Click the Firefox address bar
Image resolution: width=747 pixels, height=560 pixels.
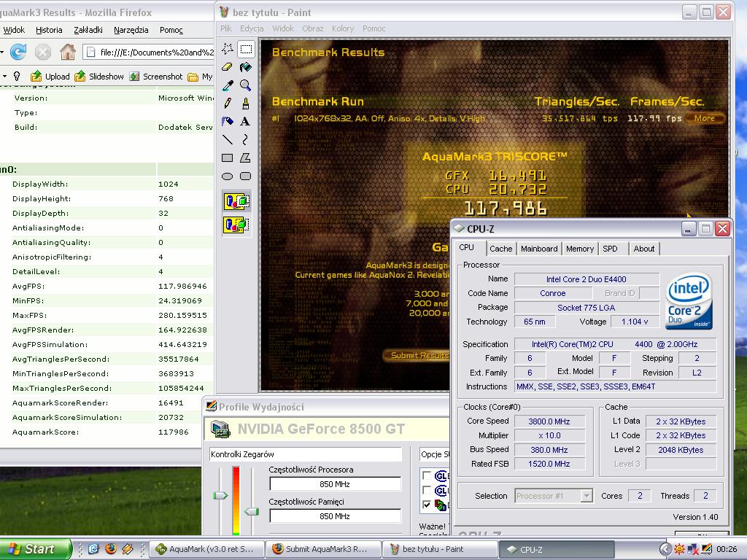(149, 52)
